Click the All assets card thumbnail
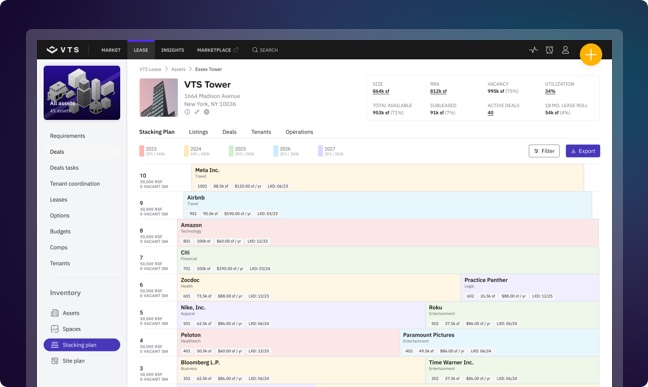The width and height of the screenshot is (648, 387). point(82,93)
